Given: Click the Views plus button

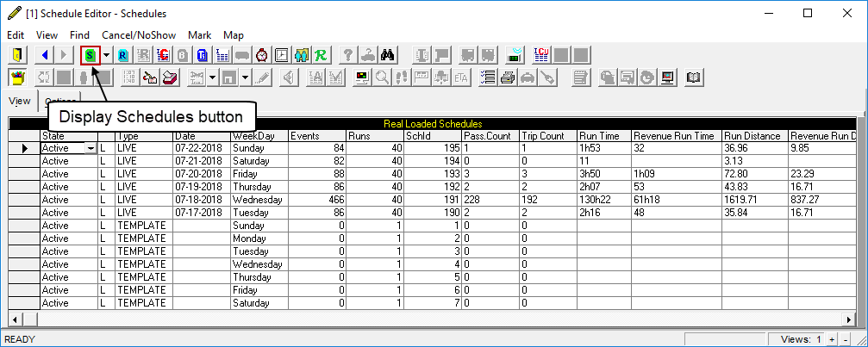Looking at the screenshot, I should click(x=832, y=339).
